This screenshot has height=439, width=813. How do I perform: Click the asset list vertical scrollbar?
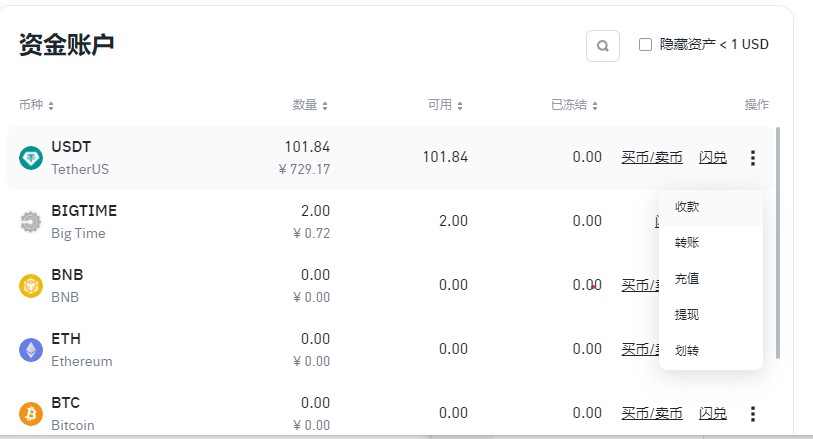(778, 243)
